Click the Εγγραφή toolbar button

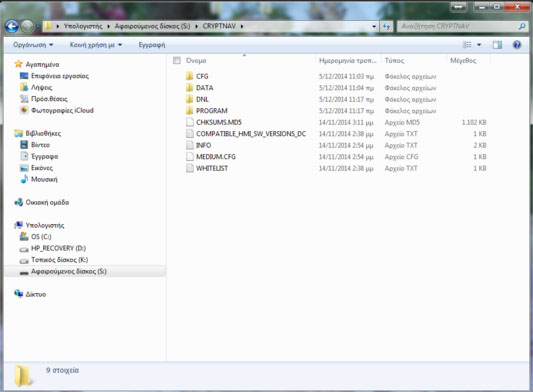pos(152,45)
